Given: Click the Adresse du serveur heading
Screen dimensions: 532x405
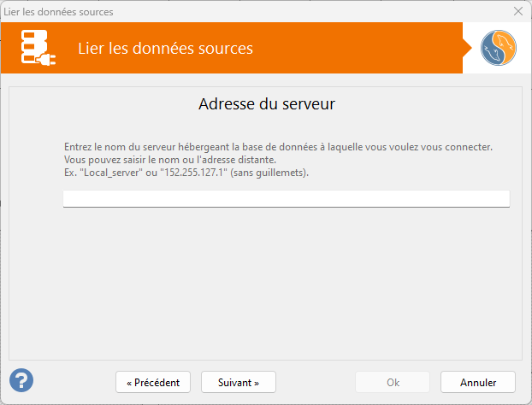Looking at the screenshot, I should pyautogui.click(x=266, y=104).
